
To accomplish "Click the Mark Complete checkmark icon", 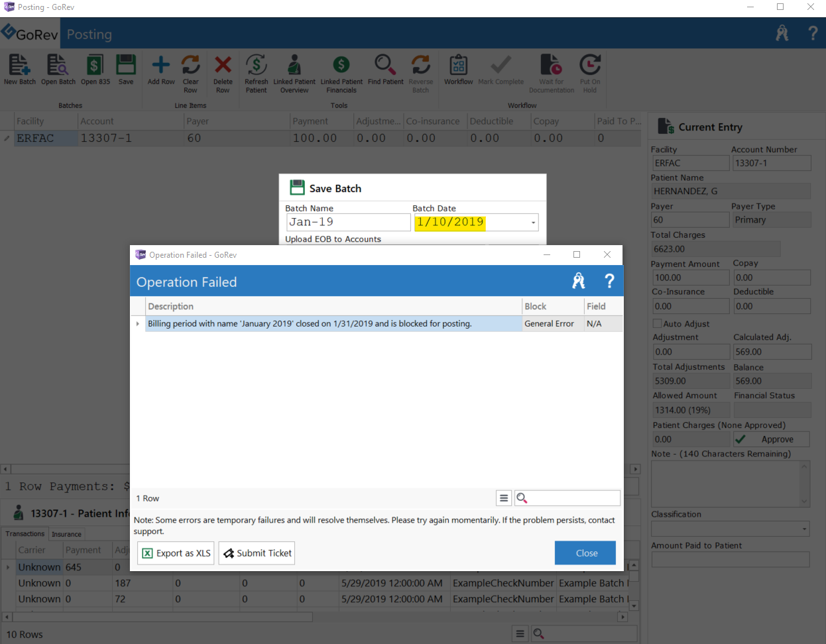I will coord(501,65).
